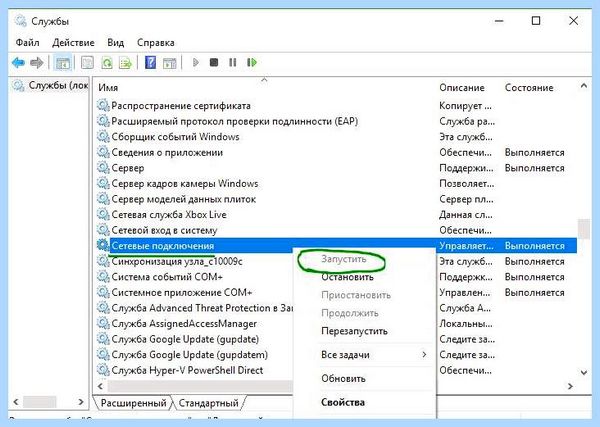
Task: Switch to the Стандартный tab
Action: (208, 403)
